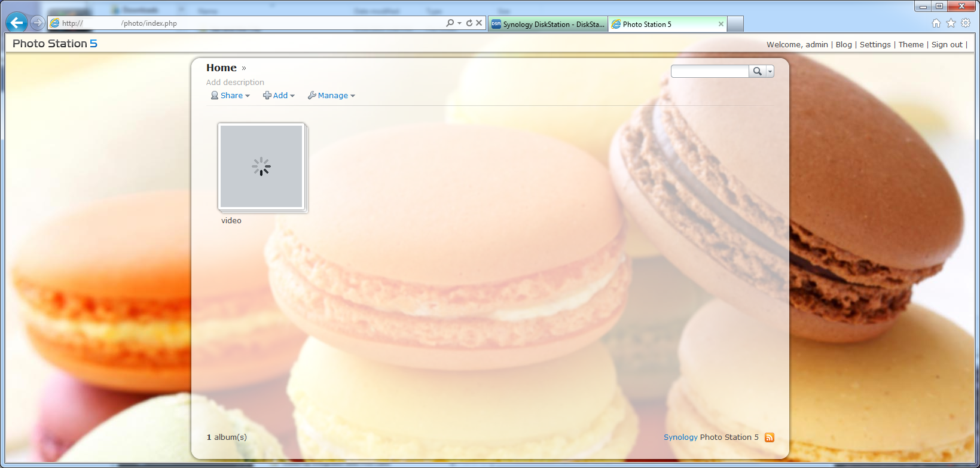Close the Photo Station 5 tab
The height and width of the screenshot is (468, 980).
(x=721, y=24)
